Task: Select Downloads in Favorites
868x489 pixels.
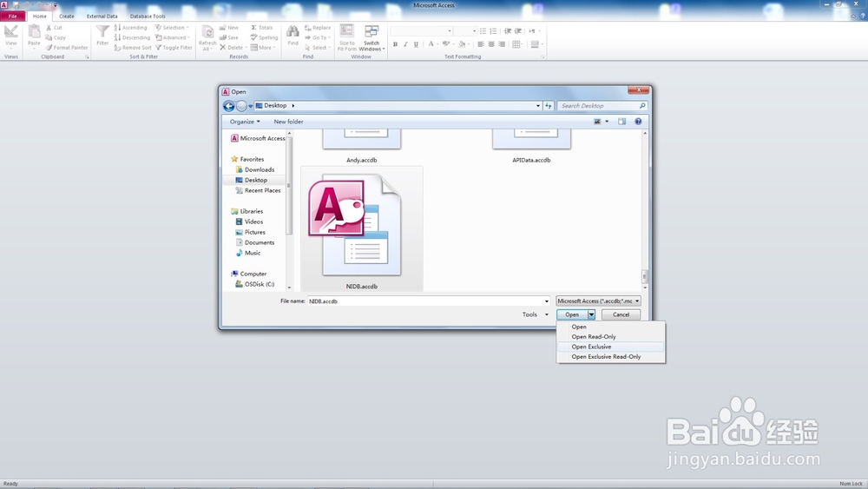Action: tap(259, 170)
